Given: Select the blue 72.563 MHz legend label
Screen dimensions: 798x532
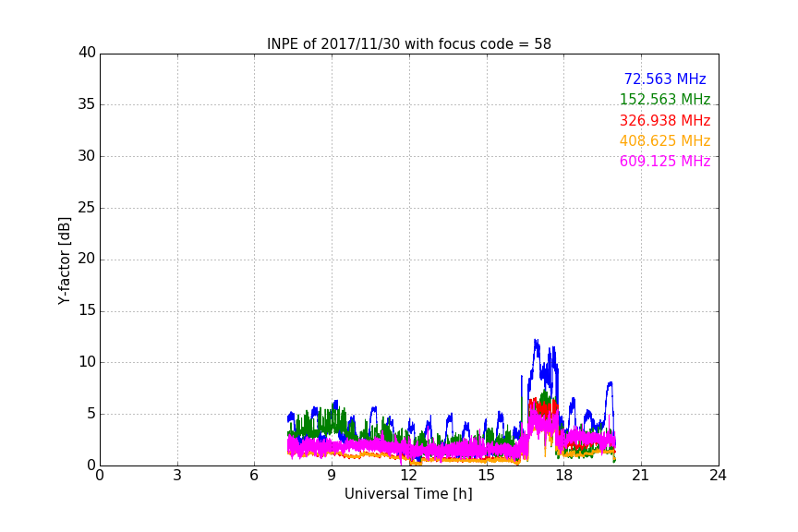Looking at the screenshot, I should coord(665,79).
